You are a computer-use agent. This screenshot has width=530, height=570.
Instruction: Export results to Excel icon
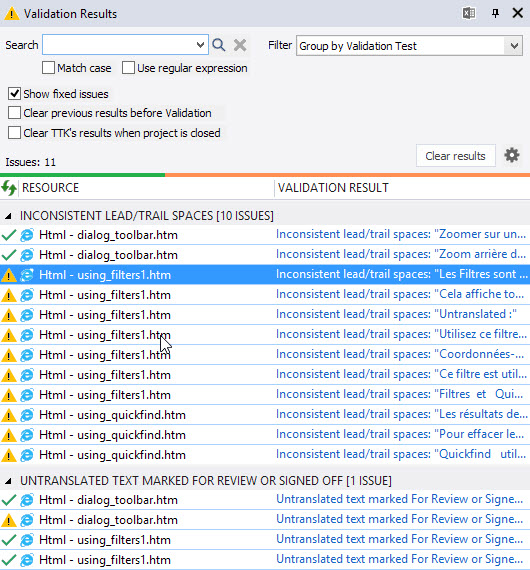tap(469, 13)
